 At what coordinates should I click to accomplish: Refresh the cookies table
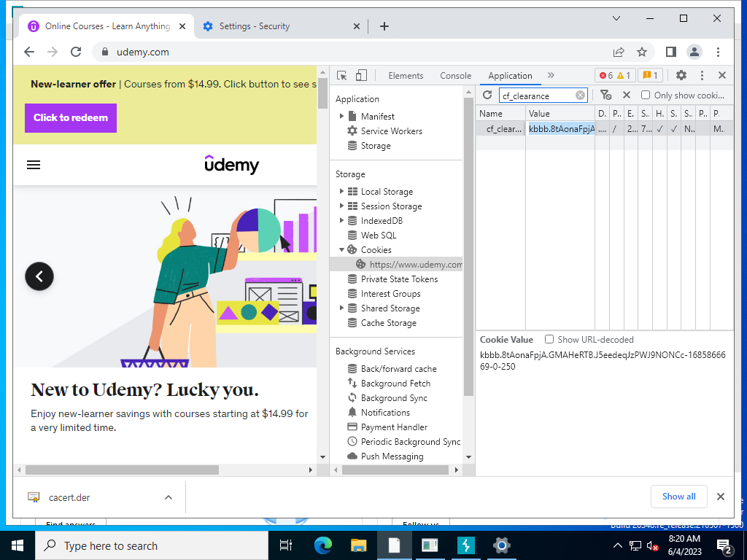487,96
